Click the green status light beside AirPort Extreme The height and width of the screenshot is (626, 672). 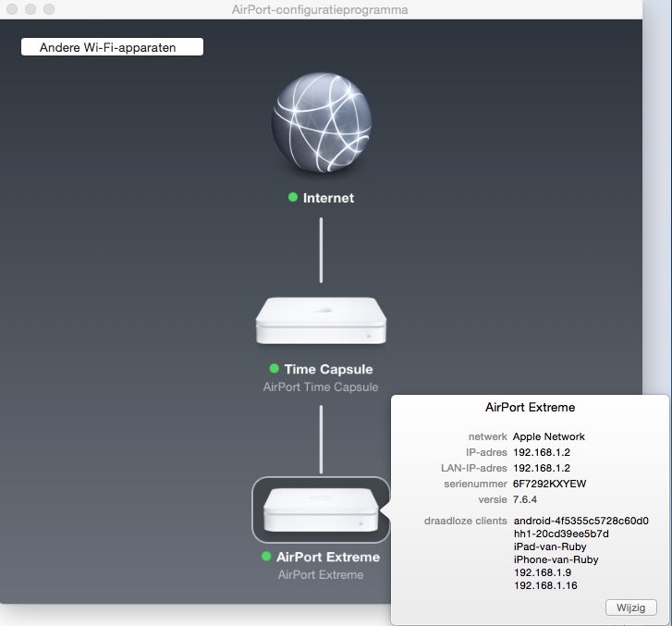(267, 557)
